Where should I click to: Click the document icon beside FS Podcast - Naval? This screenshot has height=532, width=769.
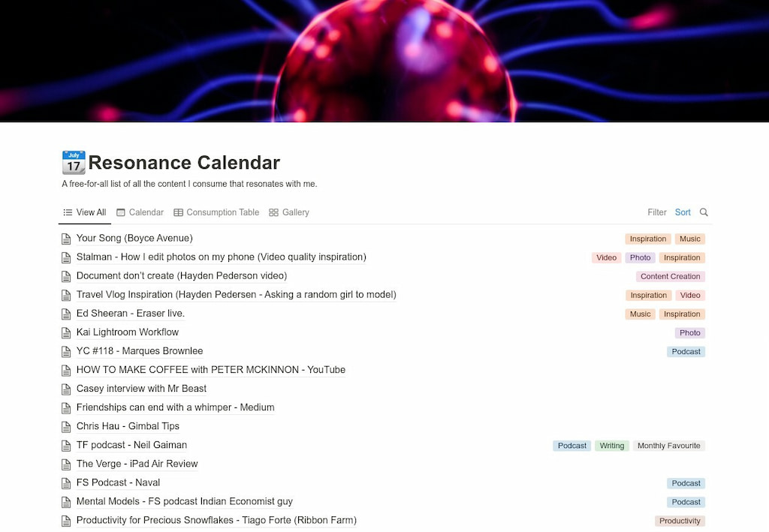66,482
